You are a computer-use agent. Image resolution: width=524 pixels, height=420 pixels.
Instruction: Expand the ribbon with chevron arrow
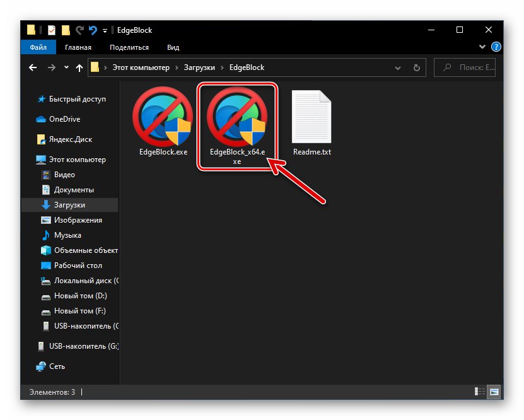pos(482,47)
